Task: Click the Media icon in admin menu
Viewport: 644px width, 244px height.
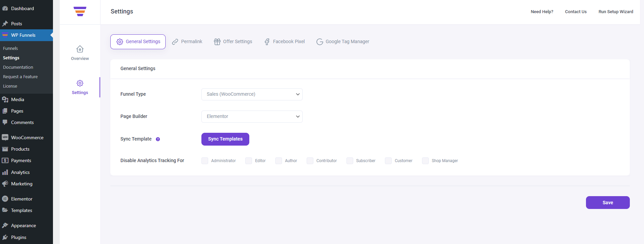Action: click(5, 99)
